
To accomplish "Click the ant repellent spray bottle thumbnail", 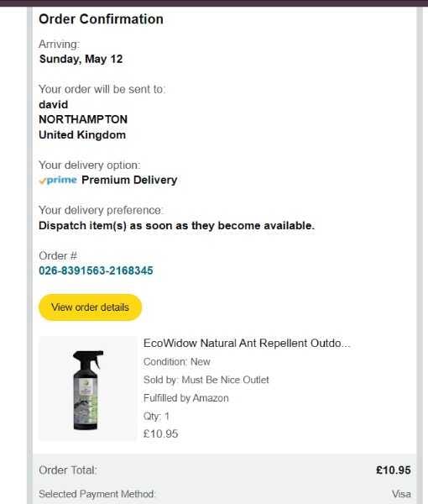I will pos(88,389).
